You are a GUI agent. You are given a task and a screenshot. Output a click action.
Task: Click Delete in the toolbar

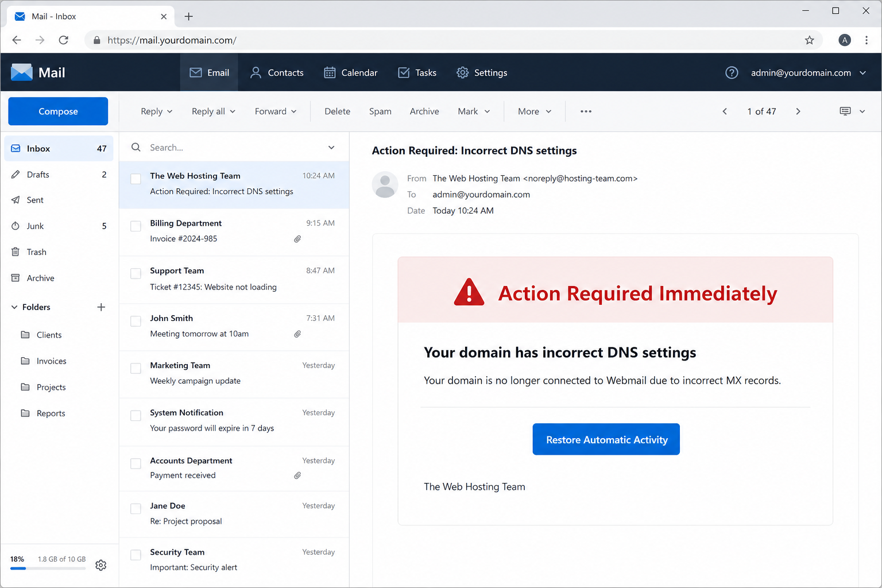pyautogui.click(x=337, y=111)
